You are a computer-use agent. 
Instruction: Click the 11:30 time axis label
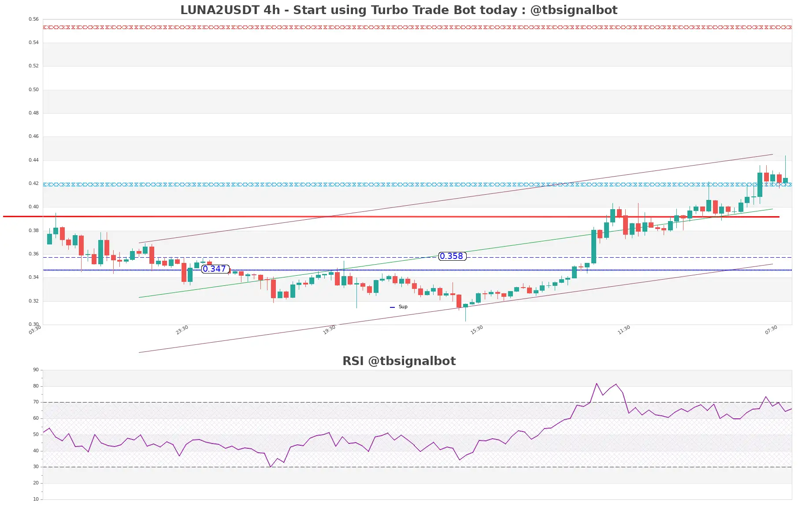pyautogui.click(x=624, y=330)
